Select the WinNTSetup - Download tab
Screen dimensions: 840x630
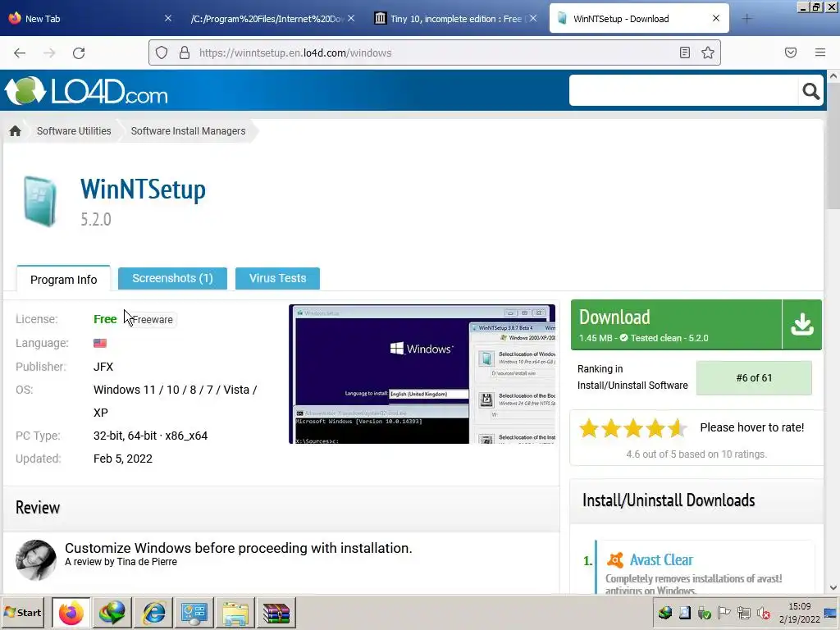(638, 18)
